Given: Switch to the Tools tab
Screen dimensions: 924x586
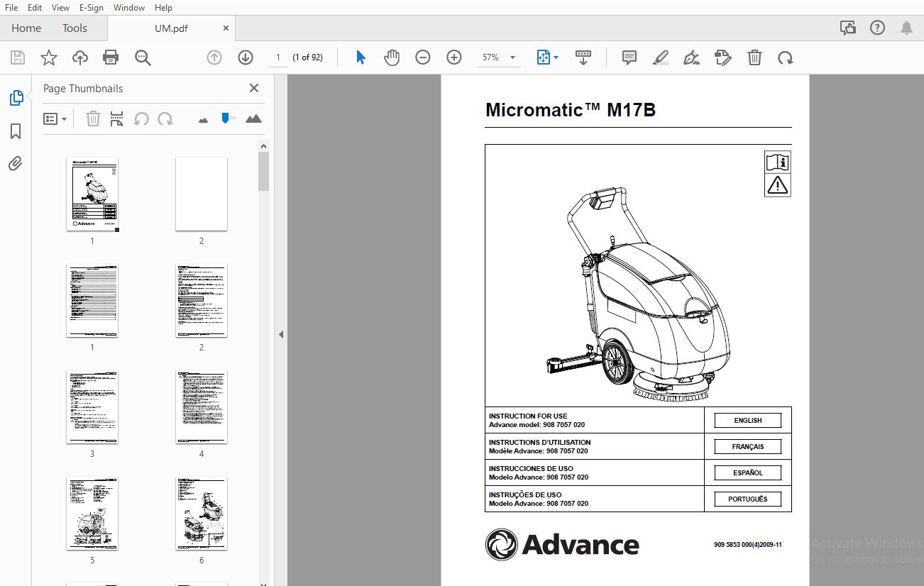Looking at the screenshot, I should [x=75, y=28].
